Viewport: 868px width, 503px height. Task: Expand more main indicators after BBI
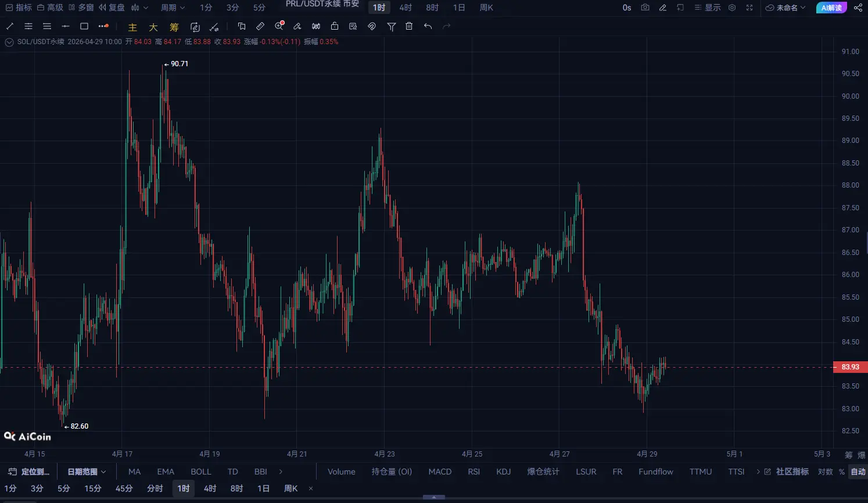(x=281, y=472)
